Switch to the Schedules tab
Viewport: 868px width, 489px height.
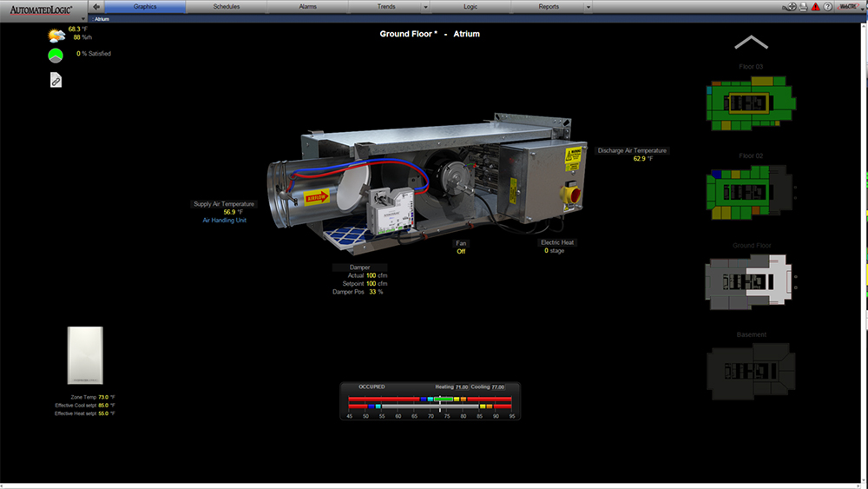(226, 6)
